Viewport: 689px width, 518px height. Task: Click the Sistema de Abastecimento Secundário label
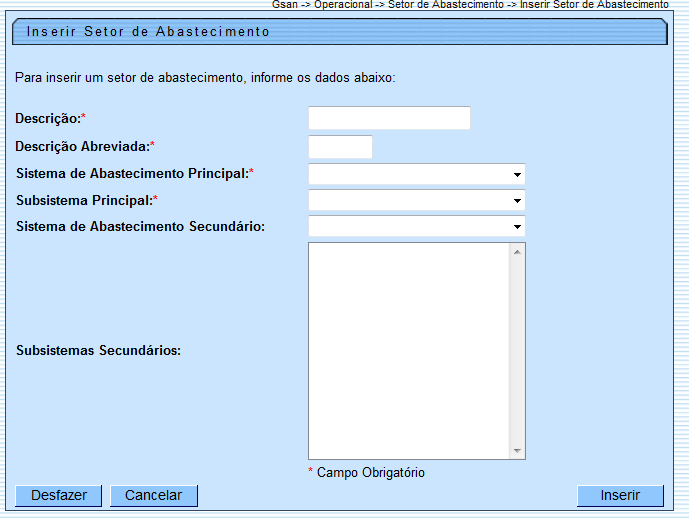(140, 227)
